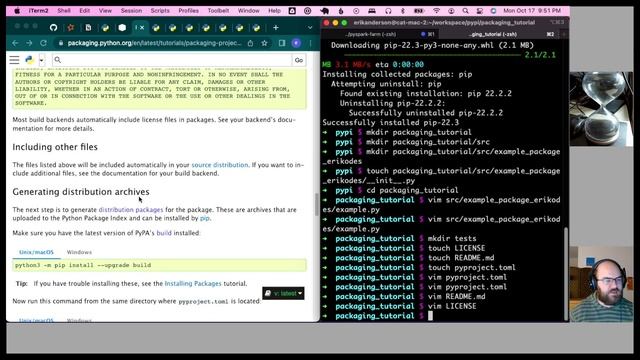Open the View menu
The height and width of the screenshot is (360, 640).
pyautogui.click(x=105, y=11)
